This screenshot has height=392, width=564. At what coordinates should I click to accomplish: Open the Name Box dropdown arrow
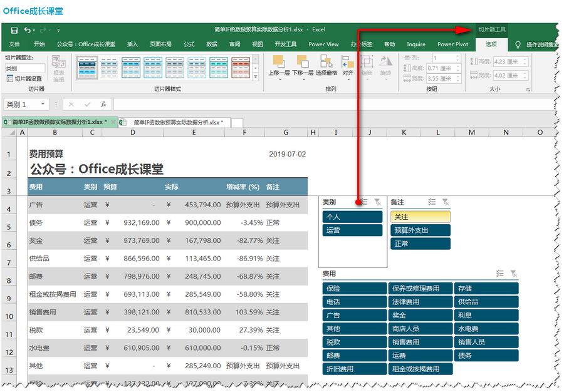(43, 104)
